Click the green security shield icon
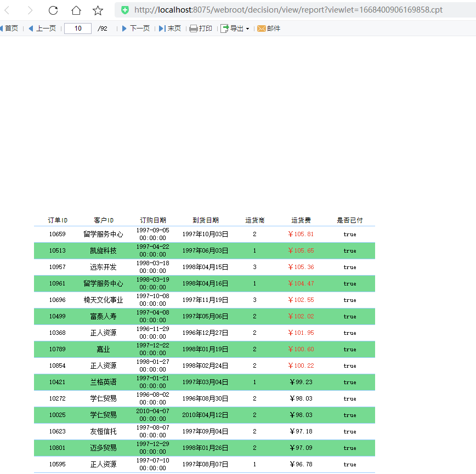Screen dimensions: 476x474 point(125,10)
